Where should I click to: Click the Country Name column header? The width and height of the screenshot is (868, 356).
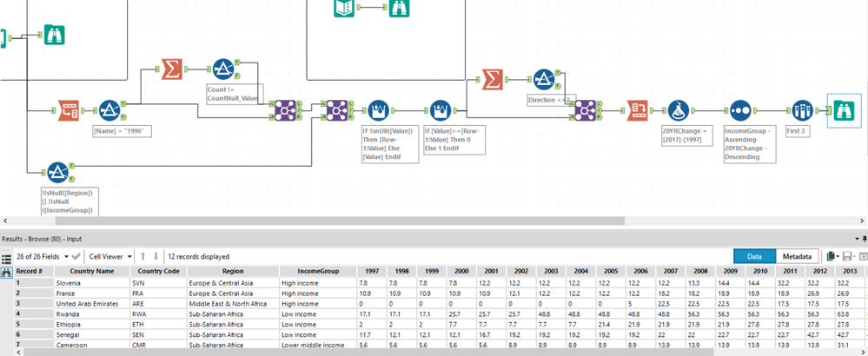coord(92,272)
